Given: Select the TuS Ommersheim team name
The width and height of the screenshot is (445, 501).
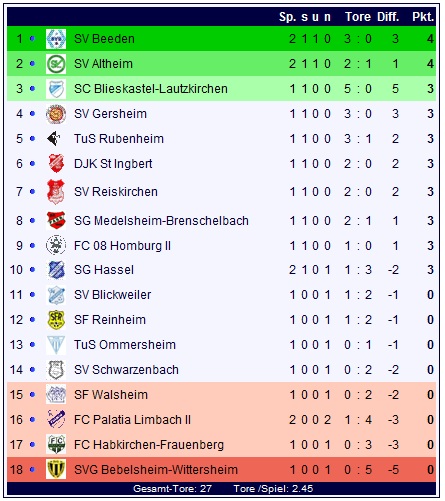Looking at the screenshot, I should (125, 345).
